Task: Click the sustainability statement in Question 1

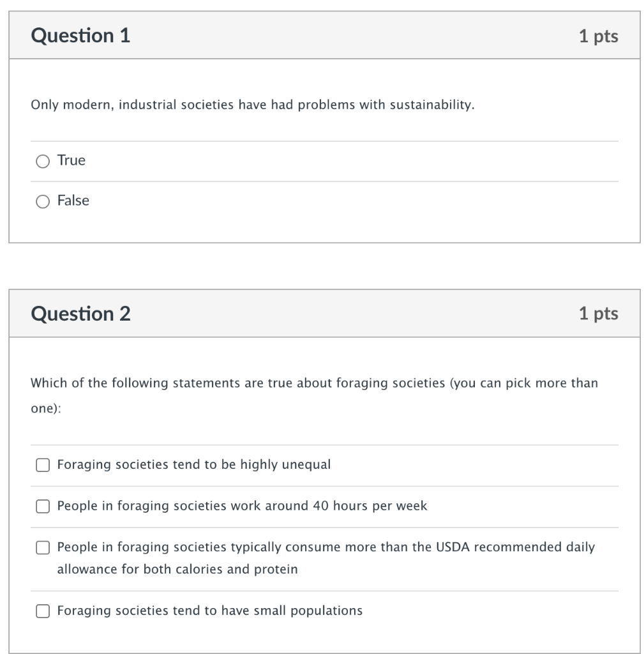Action: pyautogui.click(x=253, y=105)
